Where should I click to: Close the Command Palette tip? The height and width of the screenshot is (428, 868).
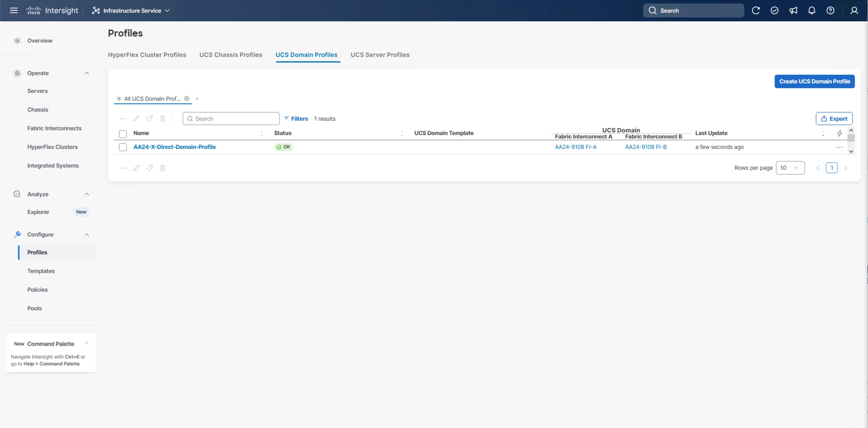(87, 343)
